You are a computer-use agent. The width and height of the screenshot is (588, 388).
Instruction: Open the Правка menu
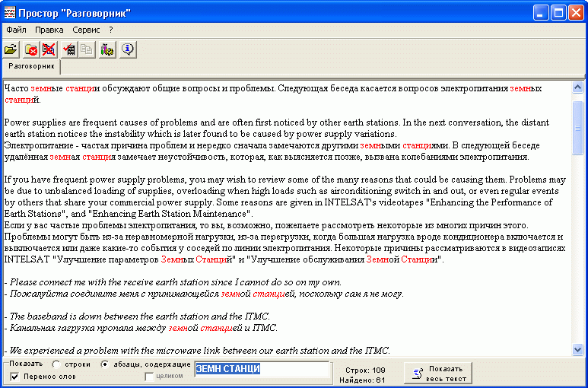[x=49, y=30]
